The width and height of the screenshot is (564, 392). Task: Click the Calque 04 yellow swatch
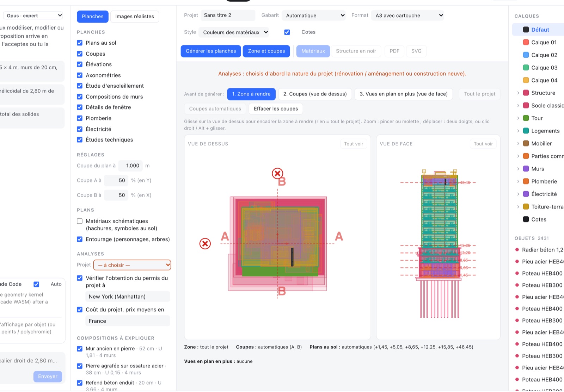pos(526,80)
